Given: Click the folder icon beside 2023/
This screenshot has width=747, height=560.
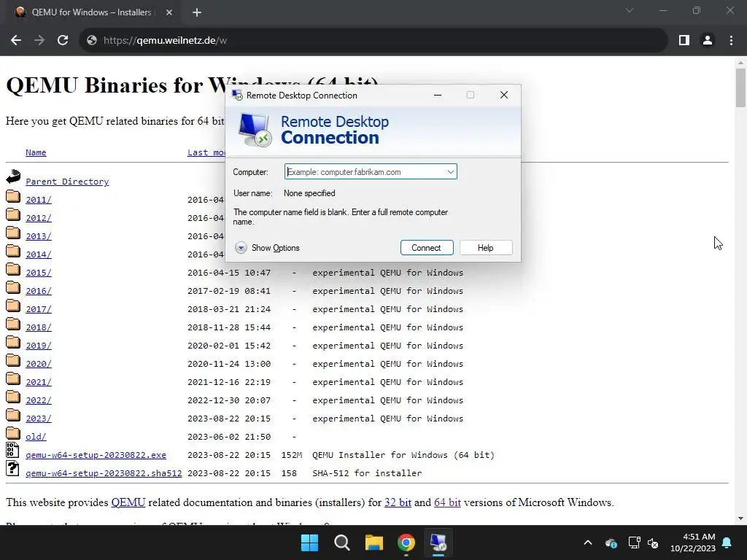Looking at the screenshot, I should click(x=13, y=415).
